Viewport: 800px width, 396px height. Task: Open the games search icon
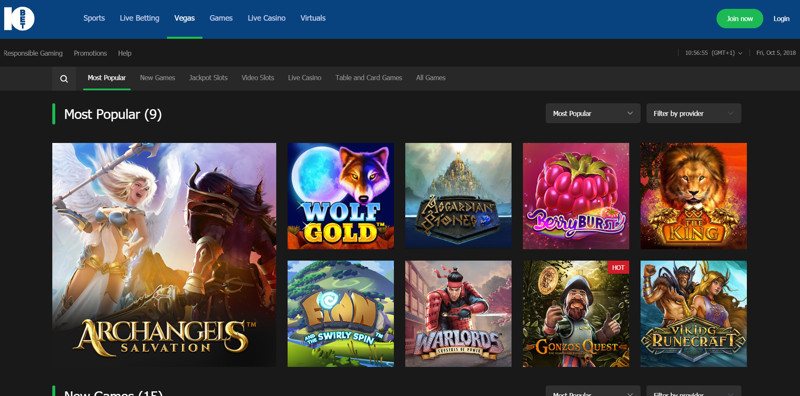coord(64,79)
